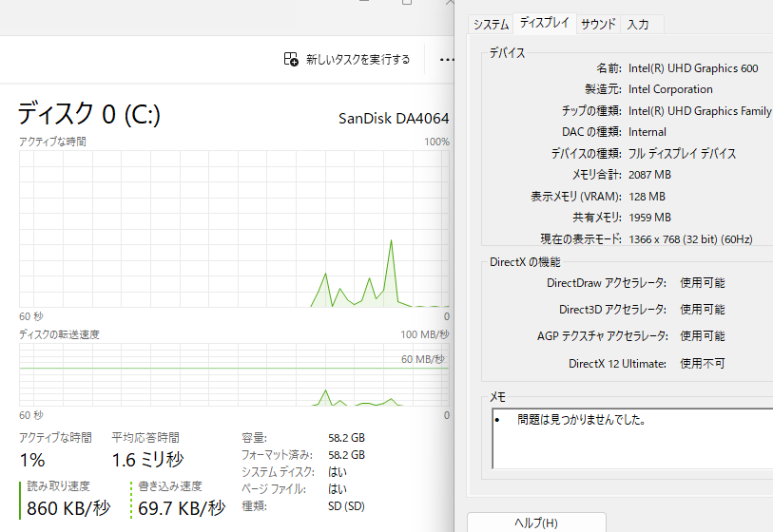Click the SanDisk DA4064 model name
773x532 pixels.
394,118
